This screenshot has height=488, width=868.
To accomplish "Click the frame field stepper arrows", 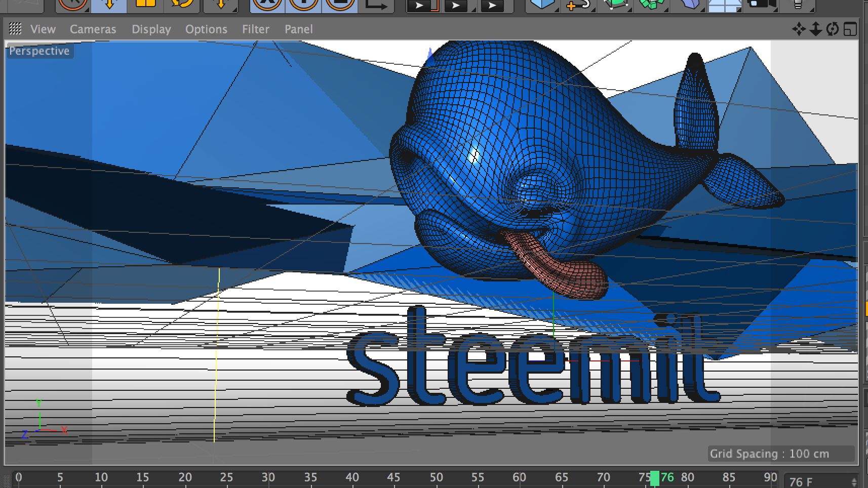I will pyautogui.click(x=854, y=482).
